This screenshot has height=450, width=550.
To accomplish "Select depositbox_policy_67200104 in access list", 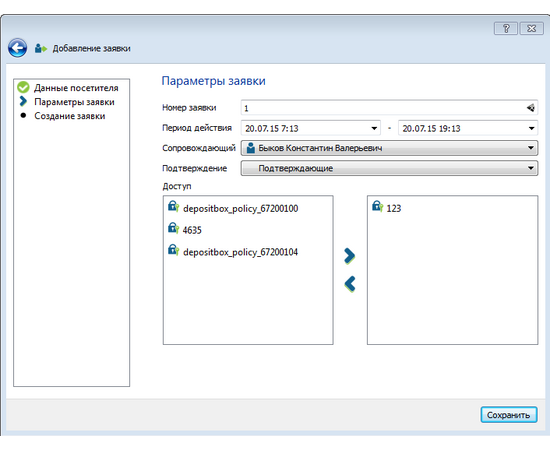I will point(240,252).
